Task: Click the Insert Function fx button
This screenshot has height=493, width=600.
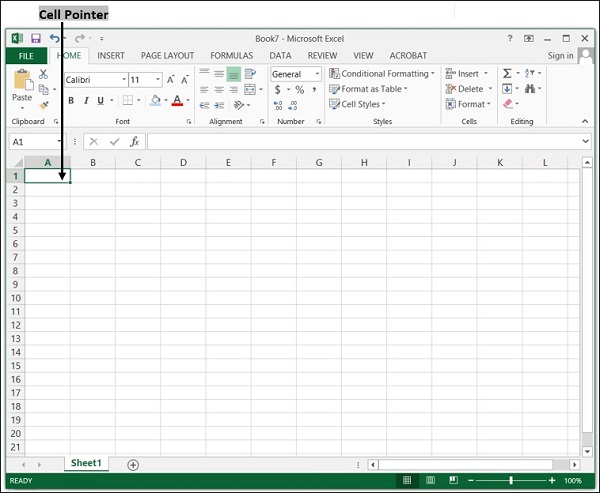Action: point(134,142)
